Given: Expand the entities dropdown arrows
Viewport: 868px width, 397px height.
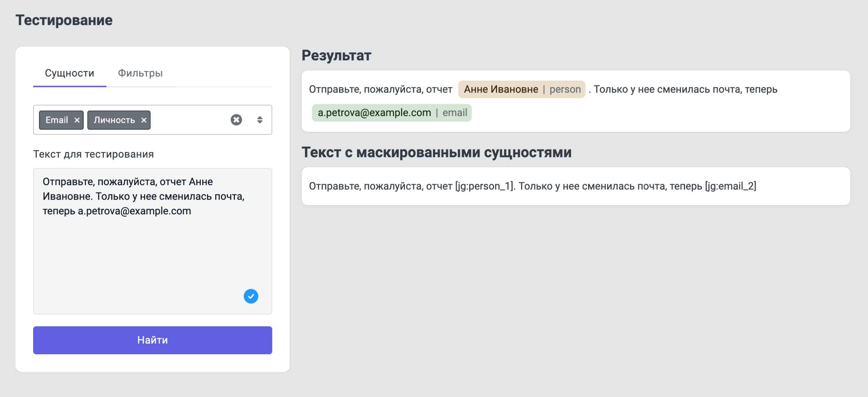Looking at the screenshot, I should (260, 120).
